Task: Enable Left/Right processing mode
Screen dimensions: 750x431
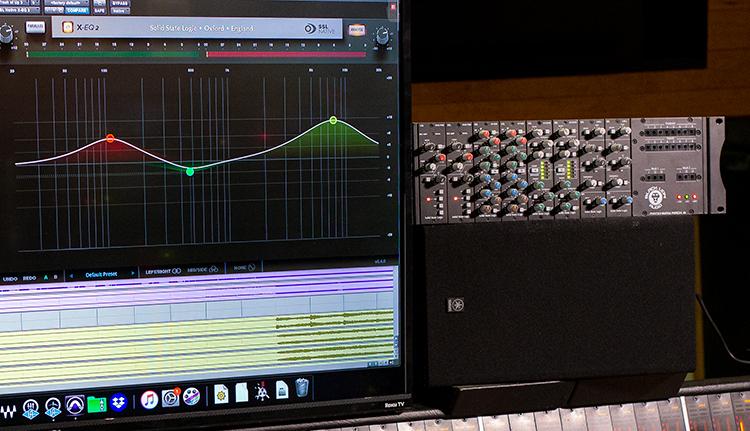Action: [x=163, y=271]
